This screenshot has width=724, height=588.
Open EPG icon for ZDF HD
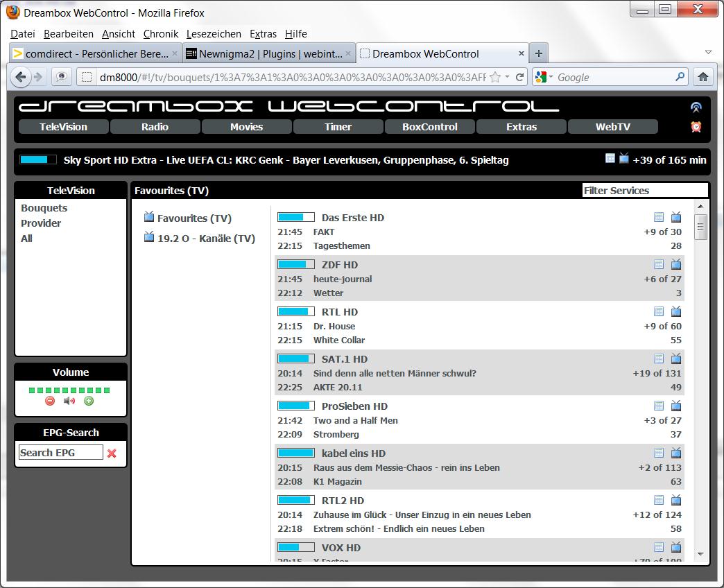659,264
